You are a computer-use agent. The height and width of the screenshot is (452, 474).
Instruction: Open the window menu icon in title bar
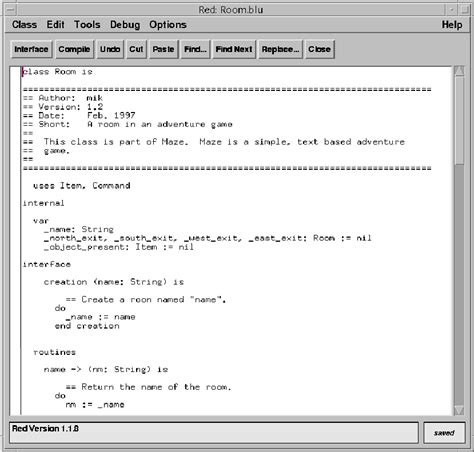(x=11, y=9)
